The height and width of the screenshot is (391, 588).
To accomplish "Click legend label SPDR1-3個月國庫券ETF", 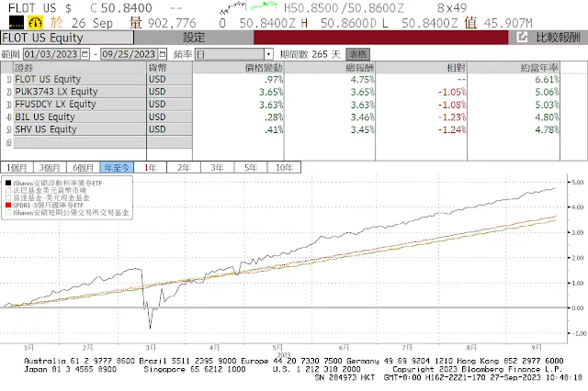I will tap(48, 206).
